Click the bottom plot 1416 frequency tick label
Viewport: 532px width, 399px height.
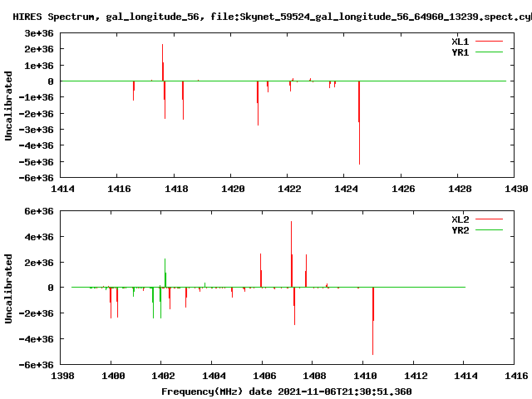516,376
